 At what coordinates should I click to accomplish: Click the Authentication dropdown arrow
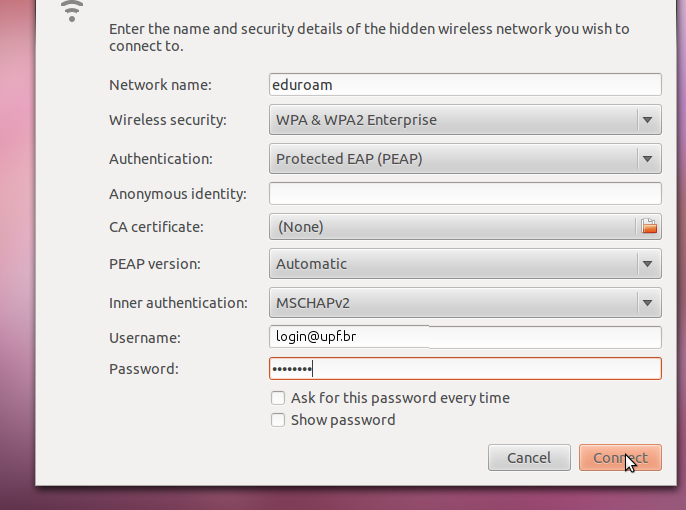tap(648, 159)
